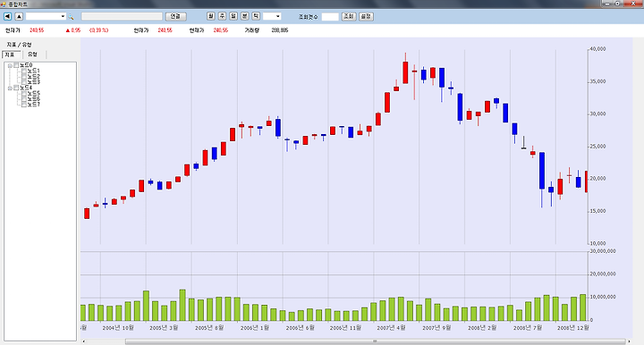Screen dimensions: 644x345
Task: Switch to the 유형 tab
Action: 33,55
